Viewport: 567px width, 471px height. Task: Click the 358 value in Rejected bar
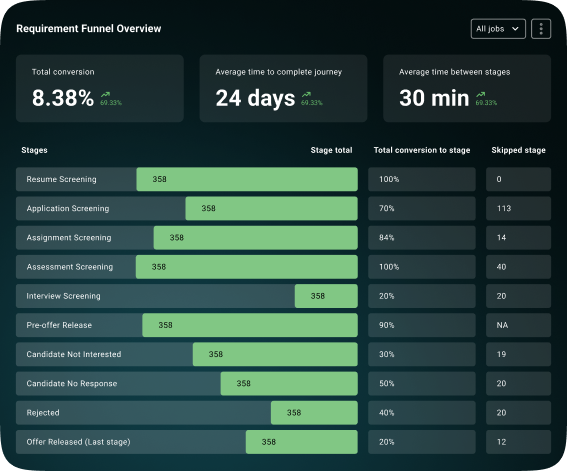point(294,413)
